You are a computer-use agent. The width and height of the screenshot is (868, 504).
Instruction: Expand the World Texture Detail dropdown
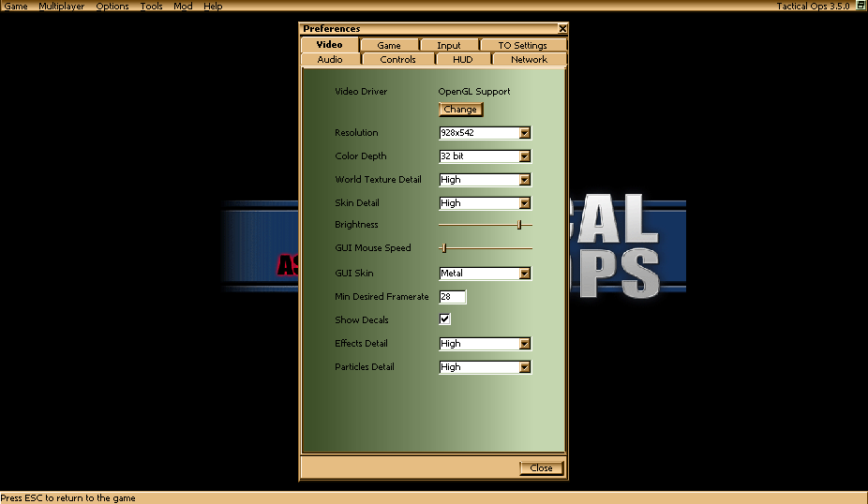(x=524, y=180)
